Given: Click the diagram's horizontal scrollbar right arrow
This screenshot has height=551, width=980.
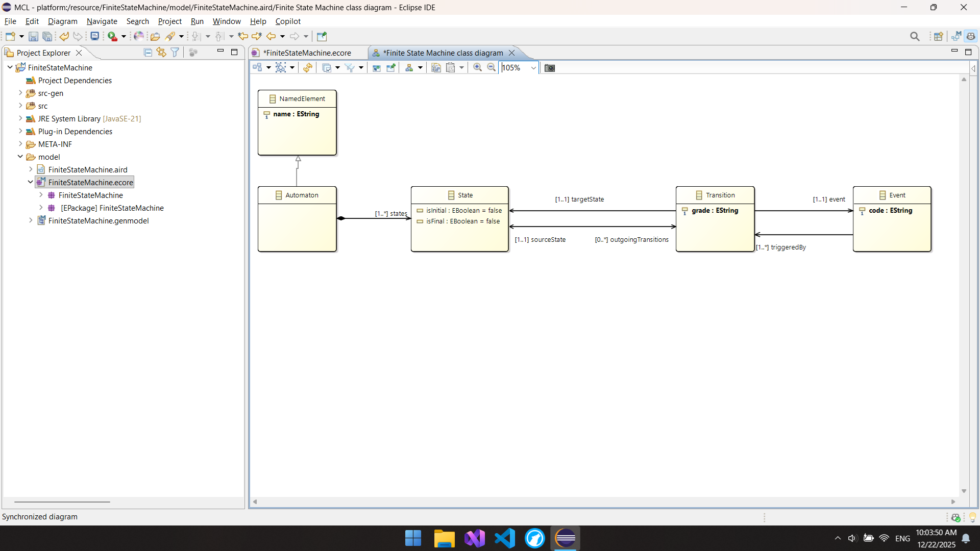Looking at the screenshot, I should coord(953,502).
